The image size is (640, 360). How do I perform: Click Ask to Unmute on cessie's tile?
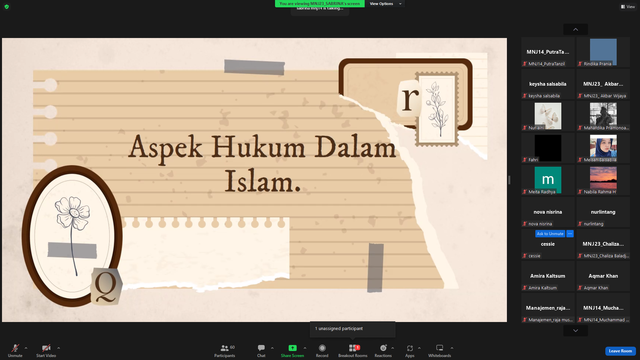[550, 233]
